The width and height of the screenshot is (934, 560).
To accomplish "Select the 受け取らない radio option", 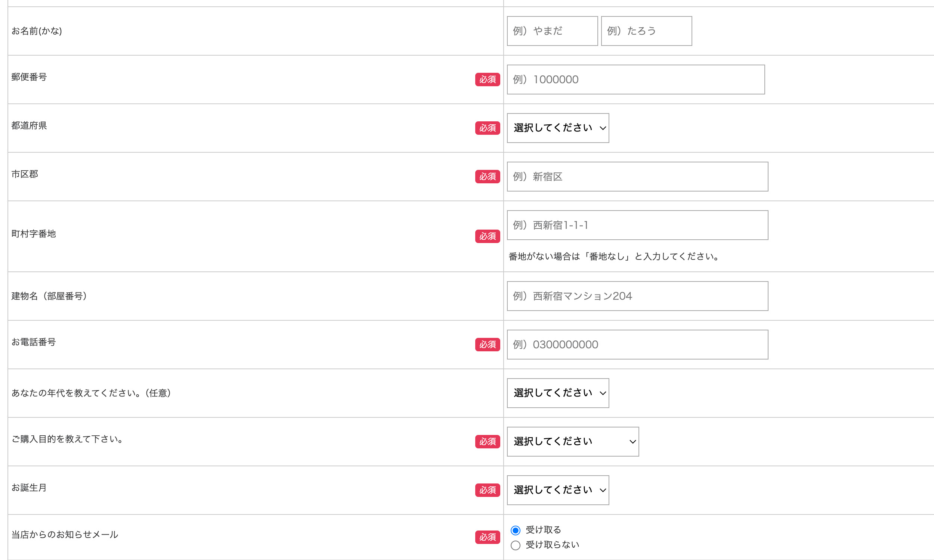I will coord(515,545).
